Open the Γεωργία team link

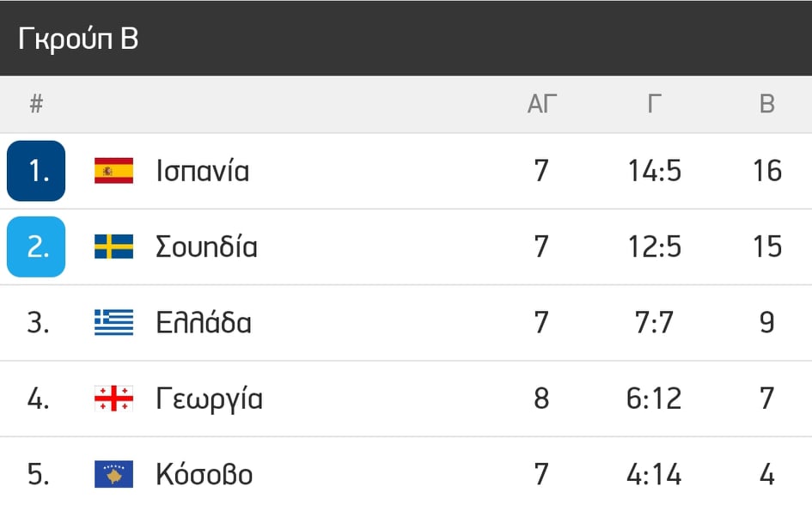209,399
